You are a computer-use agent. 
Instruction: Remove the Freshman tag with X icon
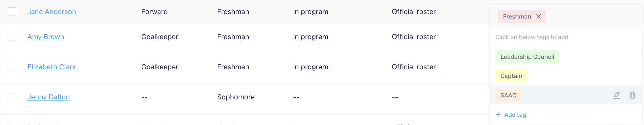(539, 16)
